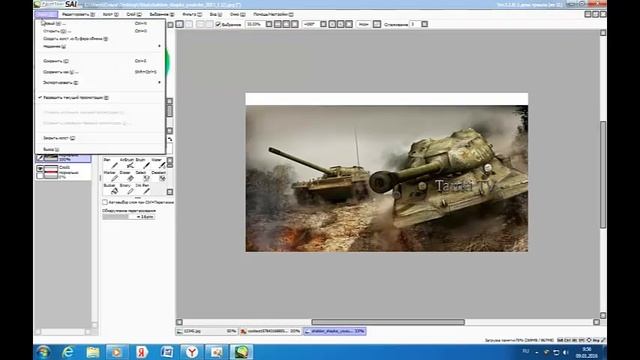Click the RU language indicator in tray
This screenshot has height=360, width=640.
pyautogui.click(x=526, y=351)
